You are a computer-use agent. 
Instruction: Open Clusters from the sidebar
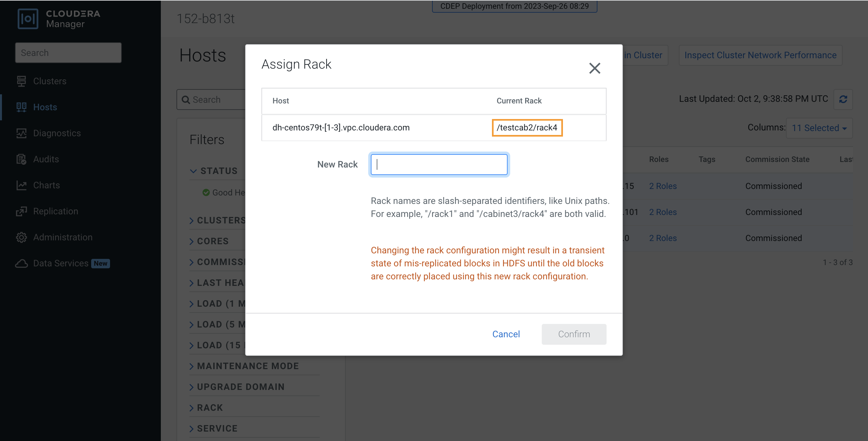(49, 81)
